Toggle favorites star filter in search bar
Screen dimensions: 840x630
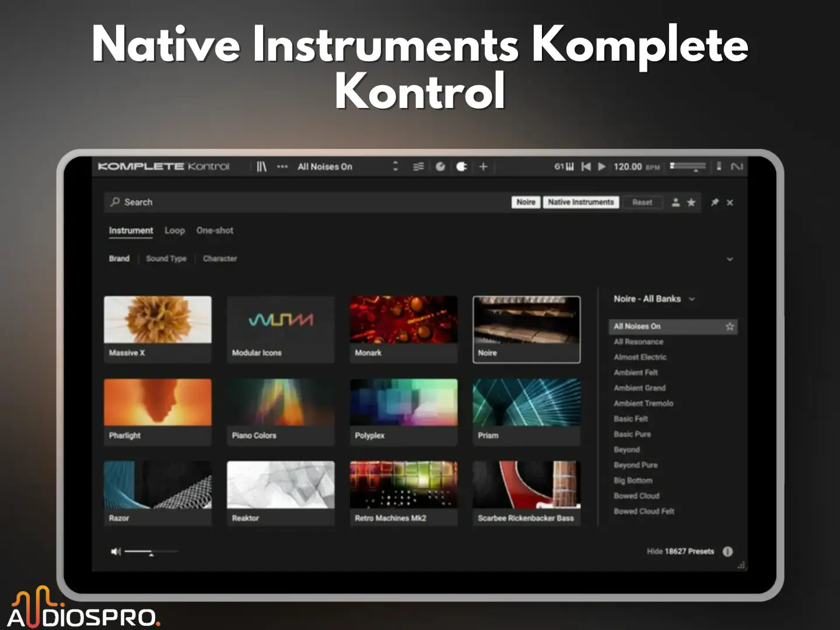[691, 202]
